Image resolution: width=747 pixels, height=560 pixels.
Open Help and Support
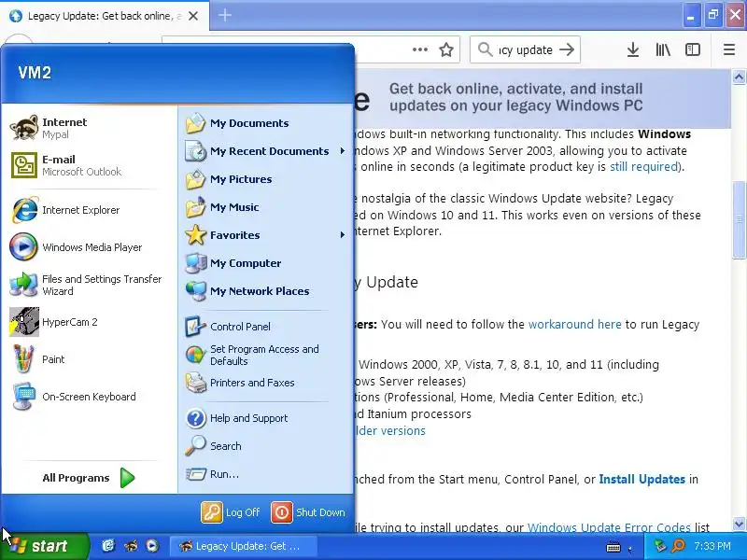pyautogui.click(x=265, y=418)
